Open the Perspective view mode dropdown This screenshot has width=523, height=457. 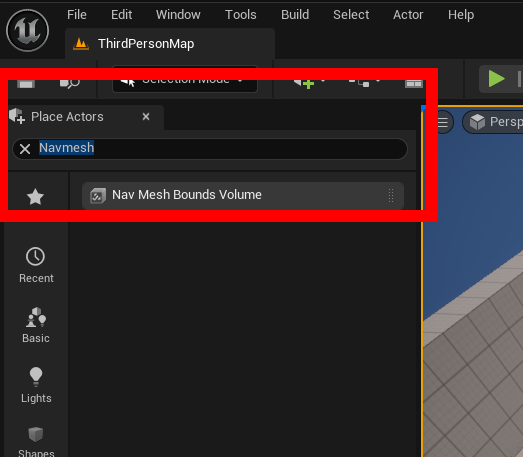tap(494, 122)
